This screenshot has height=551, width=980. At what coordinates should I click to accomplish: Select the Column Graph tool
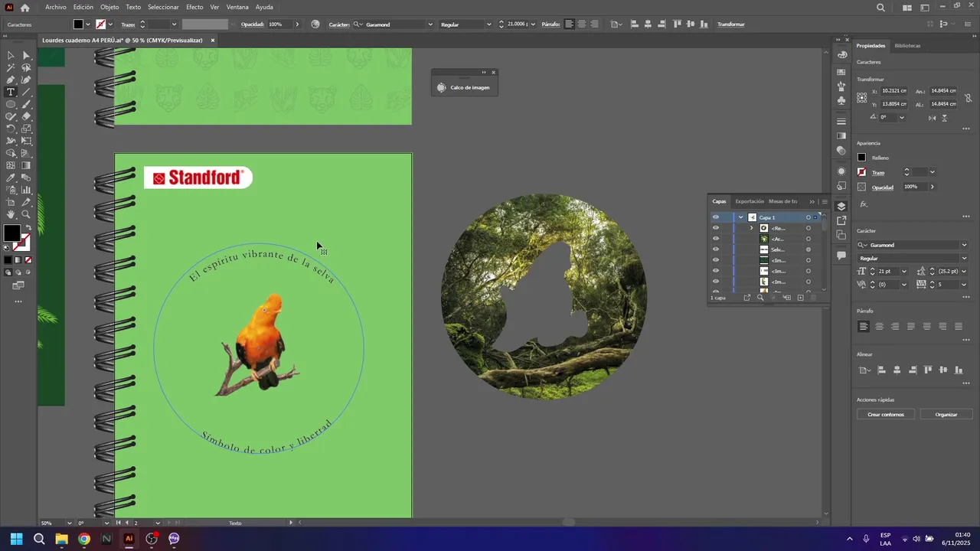[x=26, y=190]
